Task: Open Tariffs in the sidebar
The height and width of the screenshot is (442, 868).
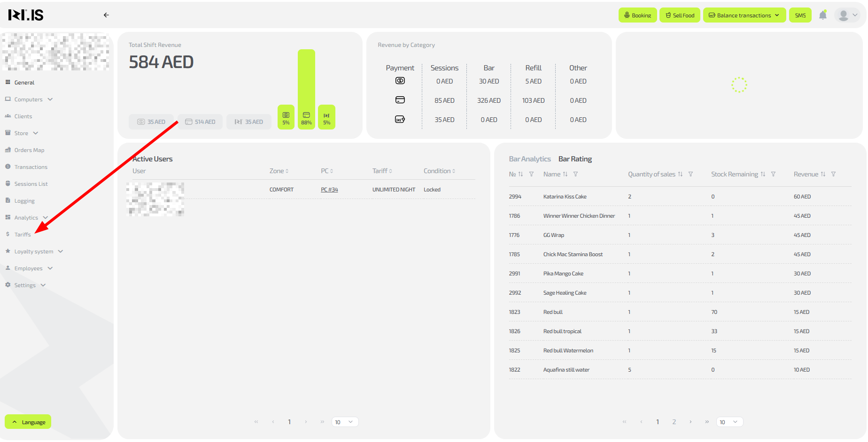Action: coord(23,235)
